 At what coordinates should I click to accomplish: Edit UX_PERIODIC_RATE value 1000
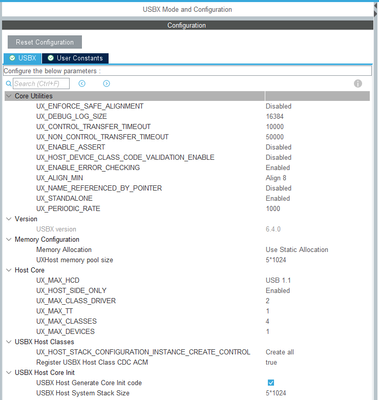coord(273,209)
